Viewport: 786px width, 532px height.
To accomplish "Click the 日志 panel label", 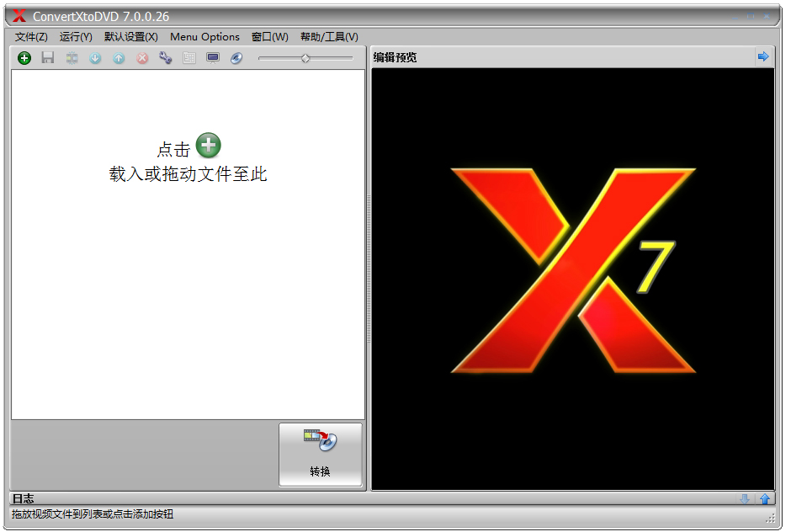I will pos(23,498).
